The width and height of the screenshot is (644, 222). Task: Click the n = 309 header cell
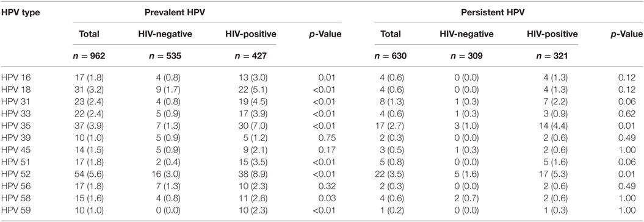(x=468, y=56)
